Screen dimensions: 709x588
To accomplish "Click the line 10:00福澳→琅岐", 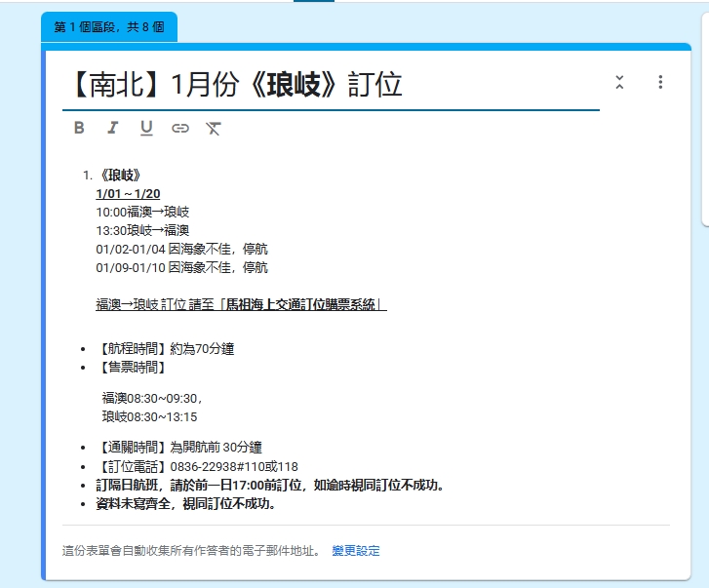I will tap(142, 212).
